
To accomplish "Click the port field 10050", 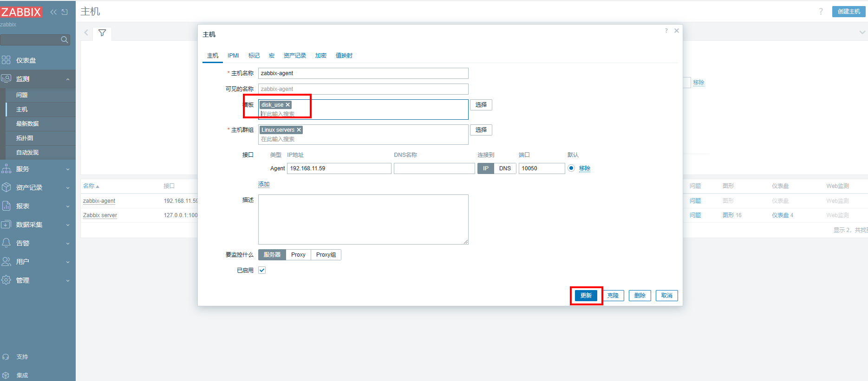I will tap(542, 168).
